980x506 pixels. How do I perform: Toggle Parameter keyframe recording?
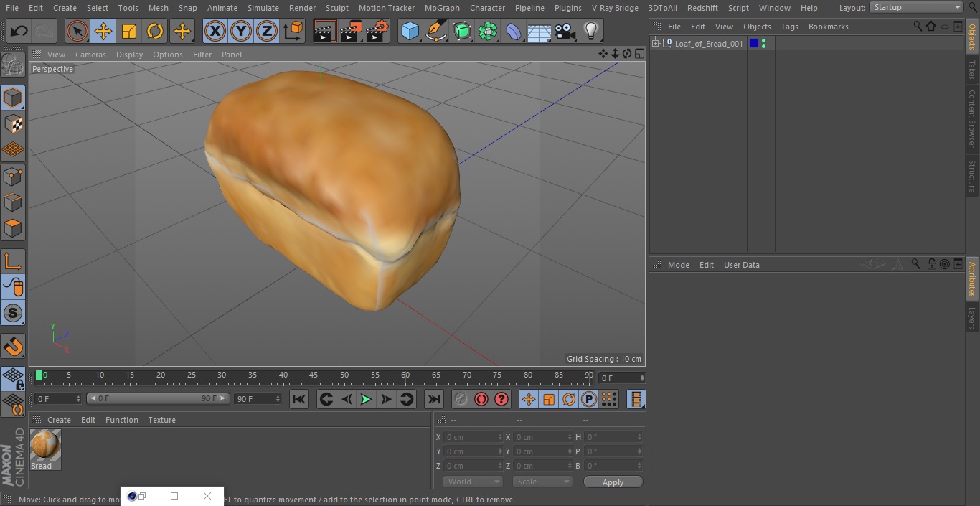[x=589, y=399]
